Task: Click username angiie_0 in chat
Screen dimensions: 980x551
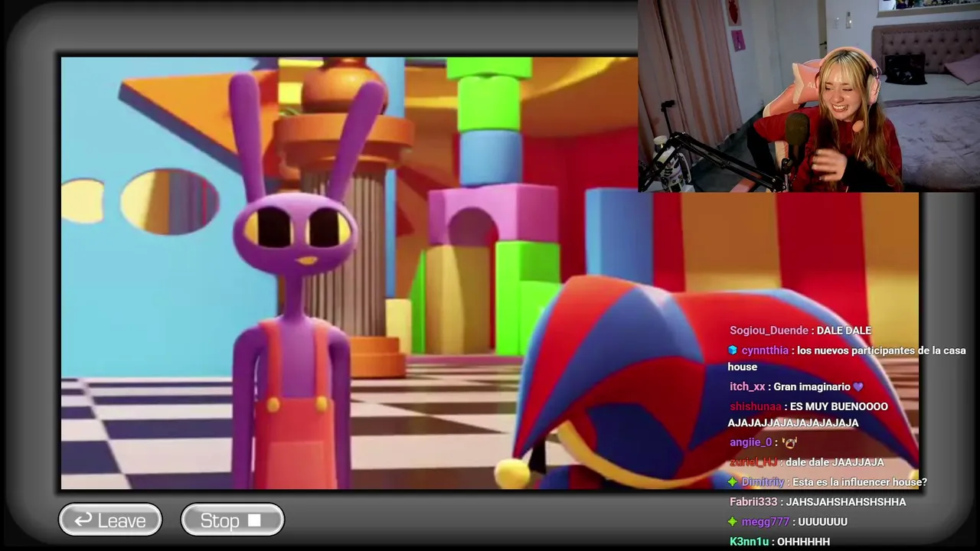Action: point(751,442)
